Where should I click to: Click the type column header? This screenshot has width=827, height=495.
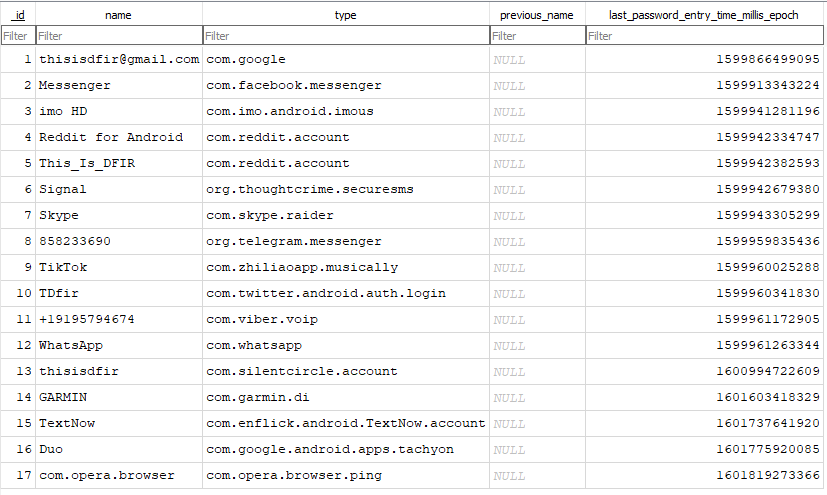(345, 15)
